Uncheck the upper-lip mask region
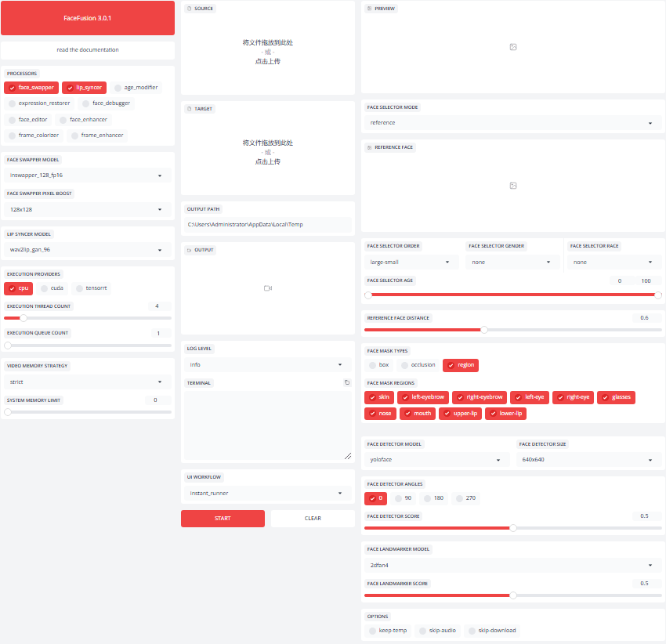This screenshot has height=644, width=666. 461,414
